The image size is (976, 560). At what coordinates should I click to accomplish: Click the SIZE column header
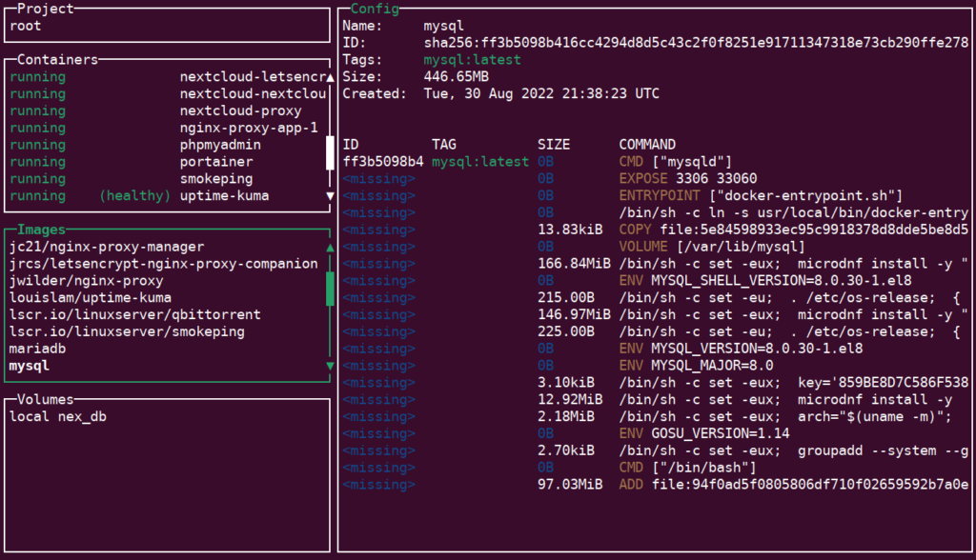(x=554, y=145)
